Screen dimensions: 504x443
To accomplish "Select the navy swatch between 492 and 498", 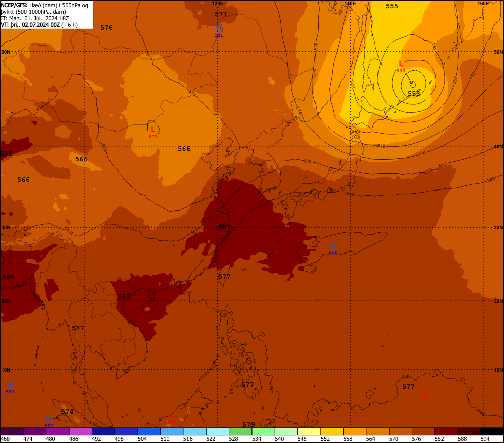I will pyautogui.click(x=103, y=431).
